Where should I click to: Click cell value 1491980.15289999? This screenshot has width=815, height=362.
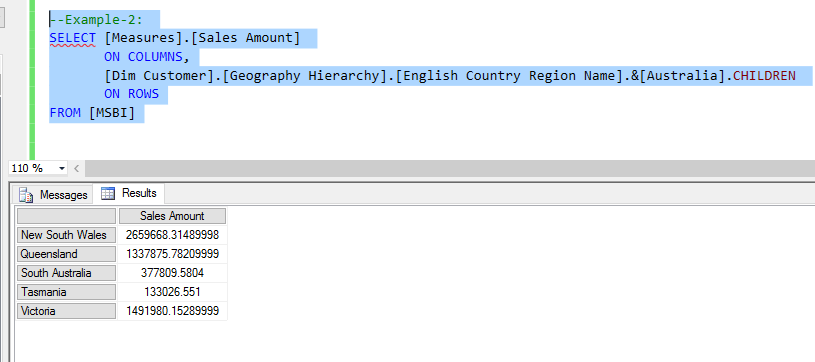(173, 312)
